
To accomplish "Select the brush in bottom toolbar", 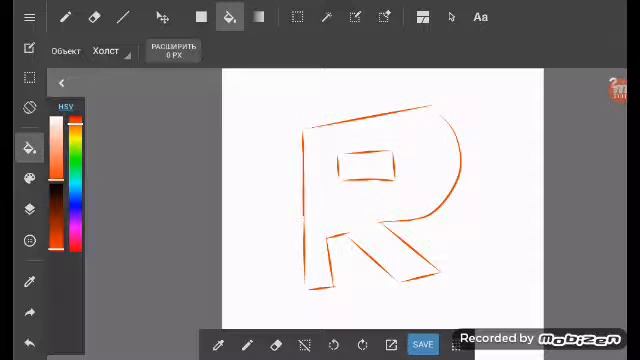I will [x=247, y=345].
